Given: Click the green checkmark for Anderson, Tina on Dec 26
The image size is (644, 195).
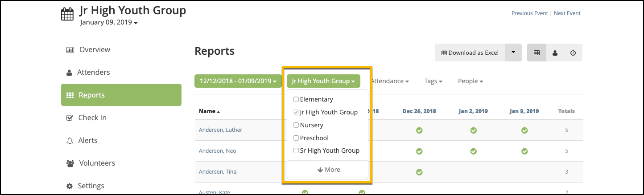Looking at the screenshot, I should pyautogui.click(x=419, y=172).
